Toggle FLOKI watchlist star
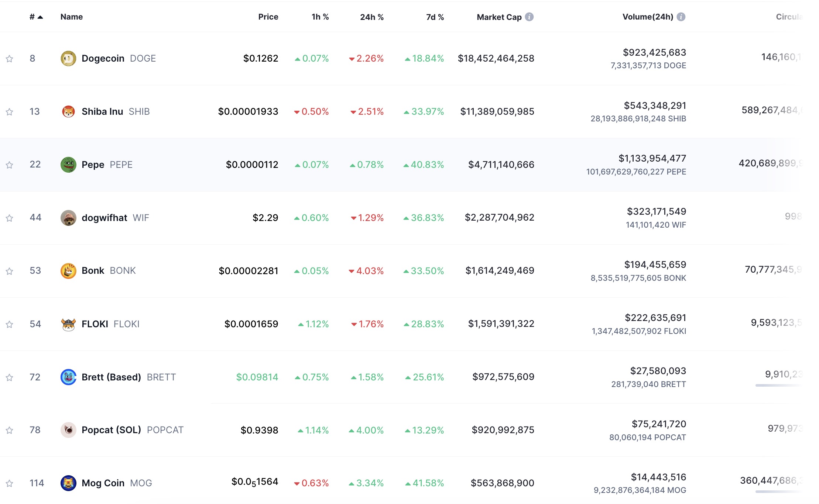Viewport: 819px width, 504px height. point(10,324)
